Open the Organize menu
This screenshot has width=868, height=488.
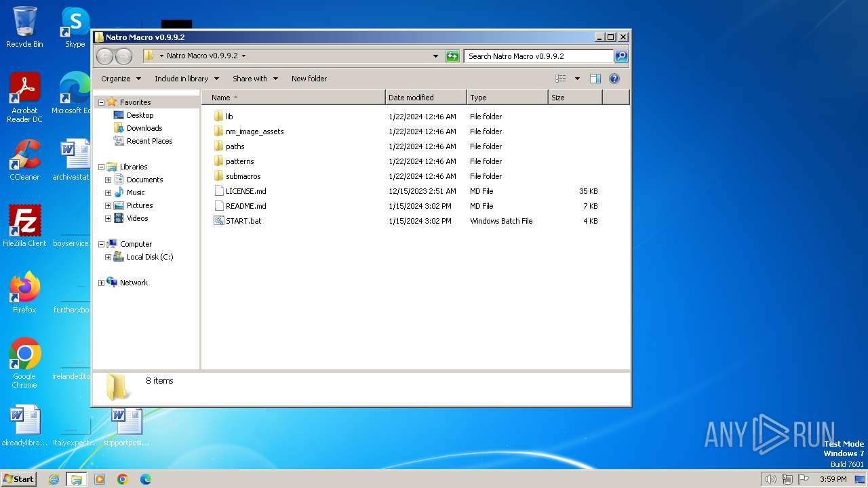[121, 79]
